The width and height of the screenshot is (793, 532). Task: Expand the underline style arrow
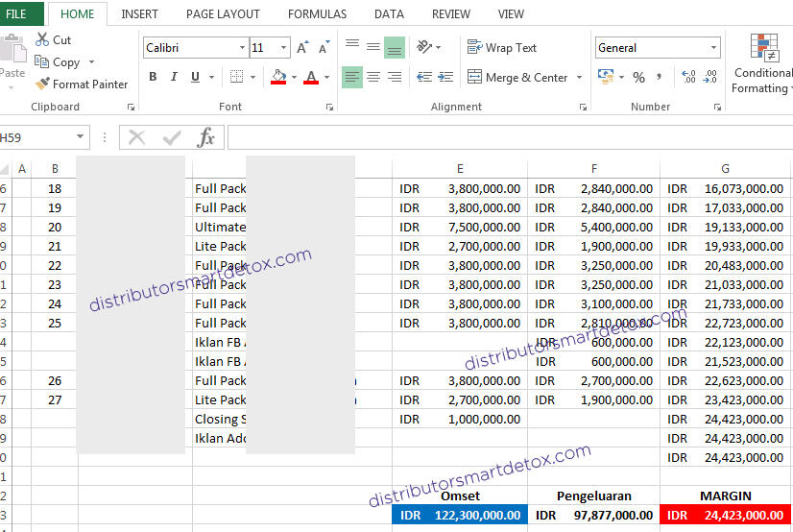tap(212, 77)
